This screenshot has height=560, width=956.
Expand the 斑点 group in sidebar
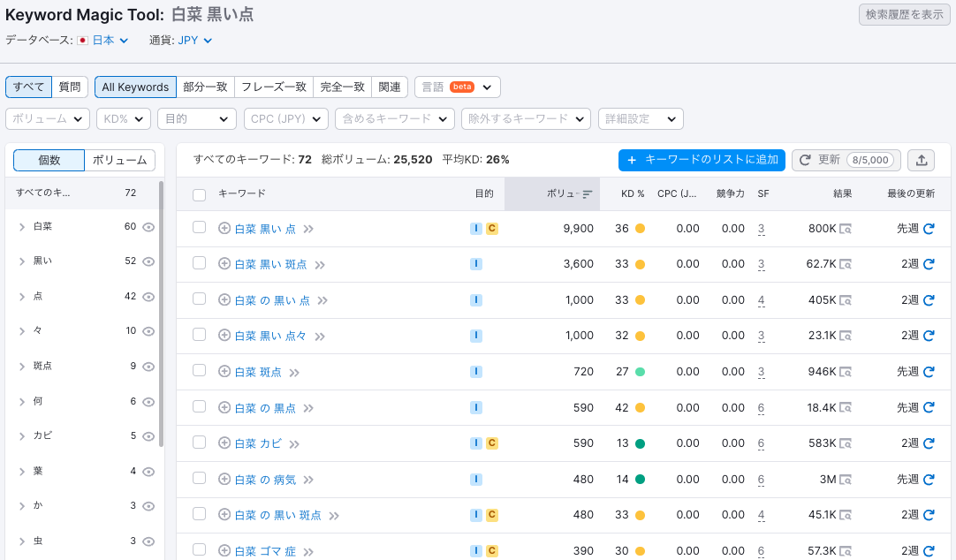click(22, 367)
